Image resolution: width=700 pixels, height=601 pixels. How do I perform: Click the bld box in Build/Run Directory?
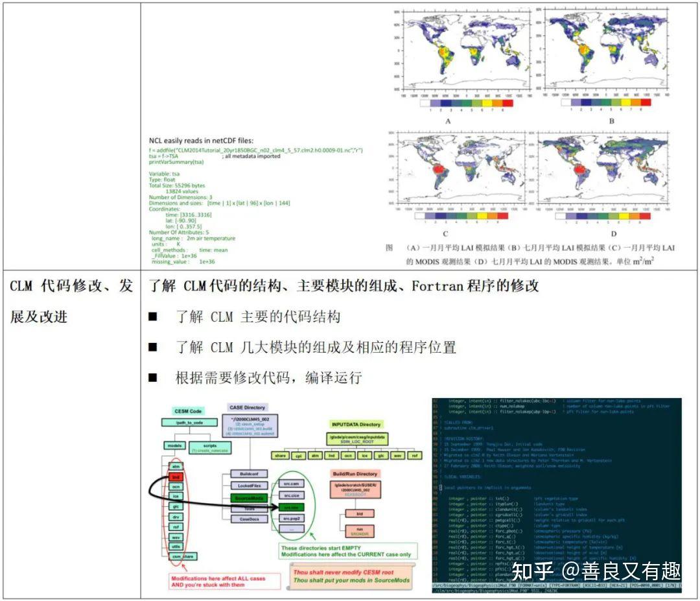(x=360, y=513)
